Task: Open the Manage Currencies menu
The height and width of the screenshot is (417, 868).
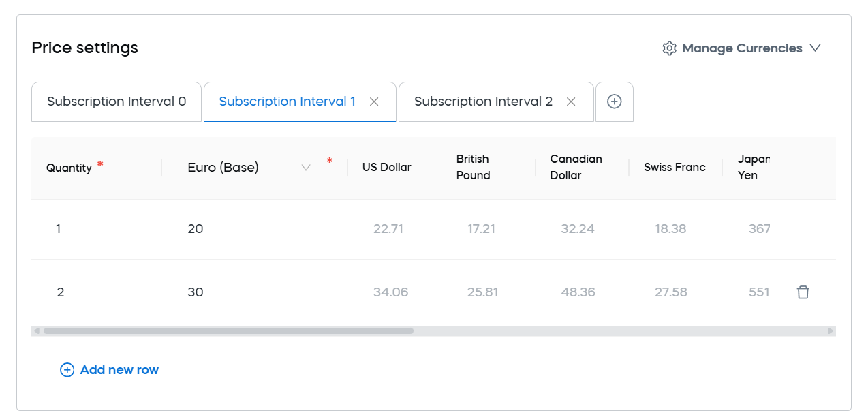Action: click(741, 48)
